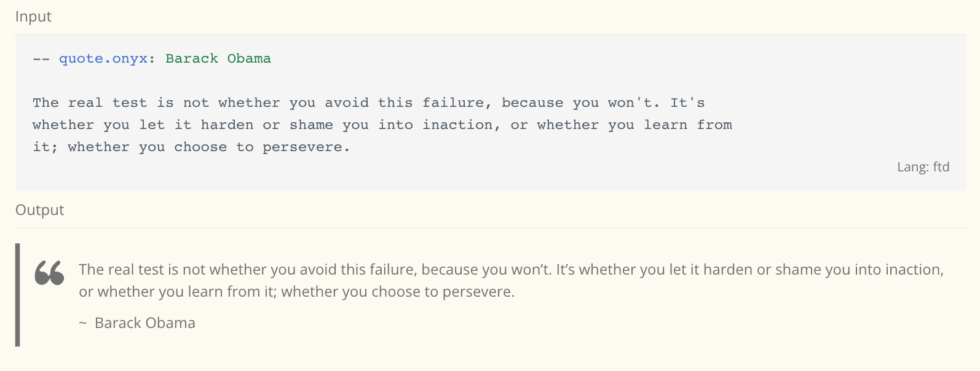The image size is (980, 371).
Task: Click rendered line starting 'or whether you learn'
Action: click(296, 292)
